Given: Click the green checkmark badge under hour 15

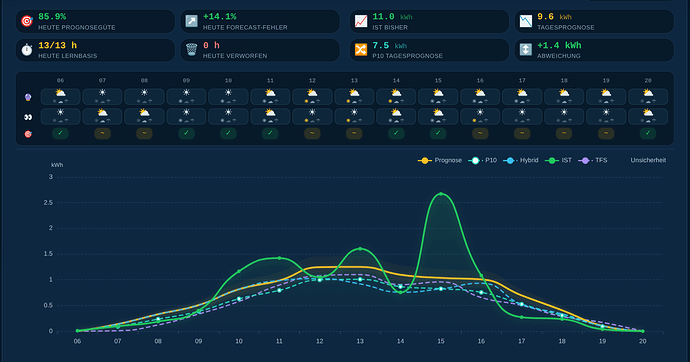Looking at the screenshot, I should pos(438,133).
